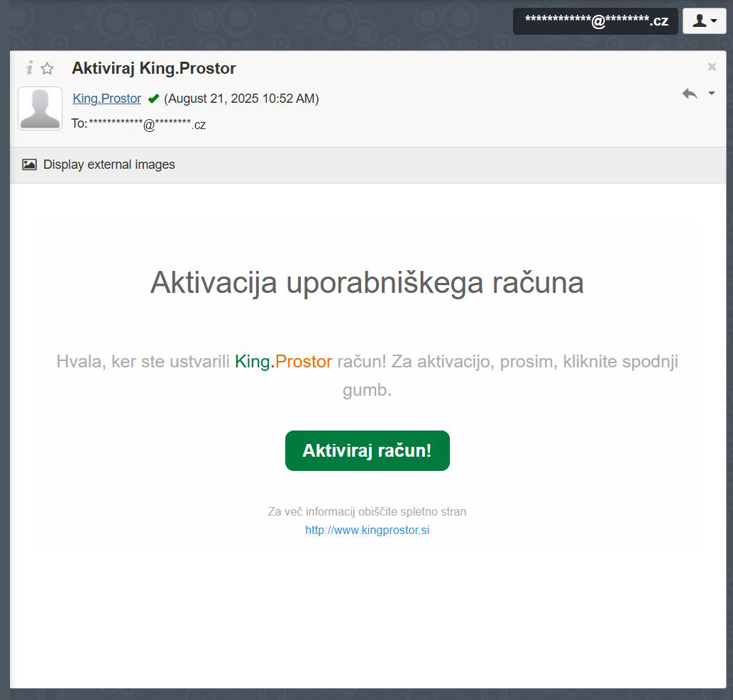
Task: Click the message info icon
Action: click(x=30, y=68)
